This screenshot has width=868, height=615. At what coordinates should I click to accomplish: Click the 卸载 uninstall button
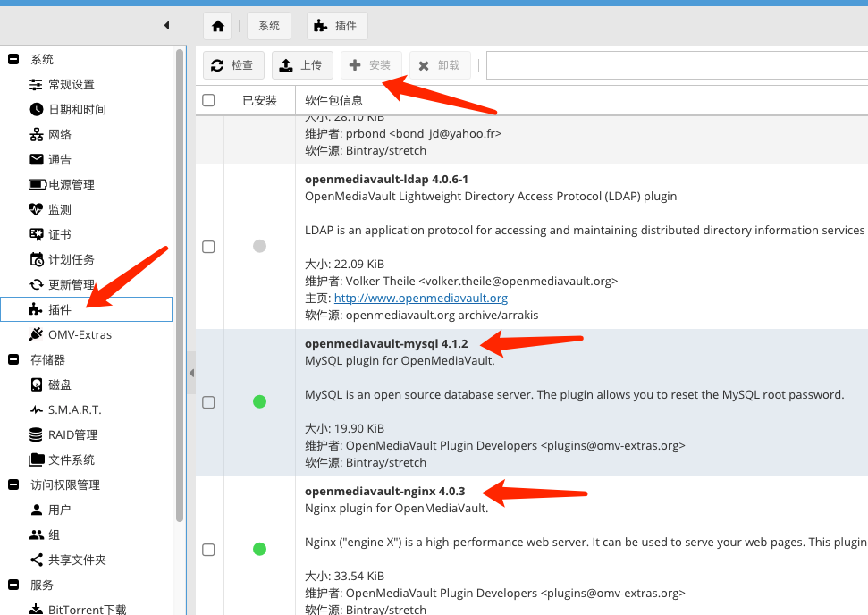coord(440,65)
